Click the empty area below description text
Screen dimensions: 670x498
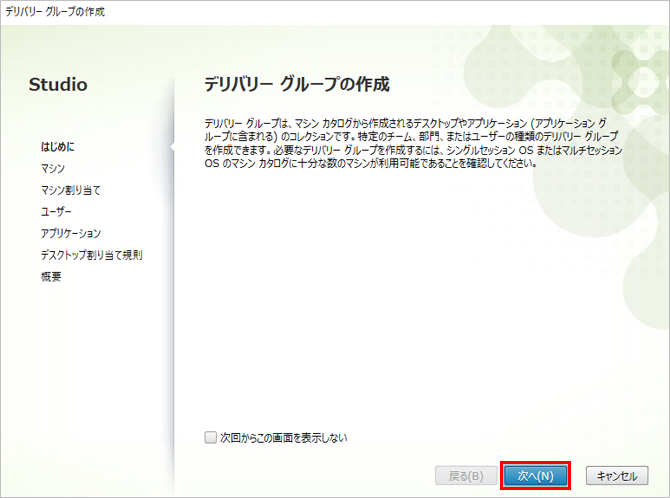tap(413, 300)
